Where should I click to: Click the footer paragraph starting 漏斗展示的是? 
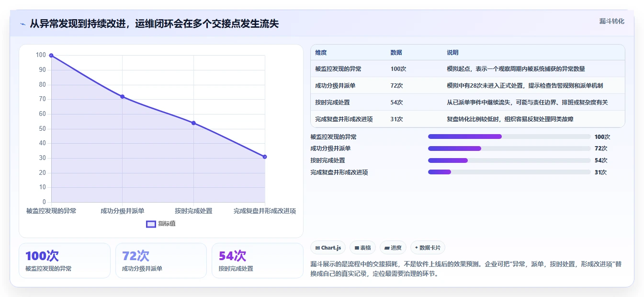[466, 269]
